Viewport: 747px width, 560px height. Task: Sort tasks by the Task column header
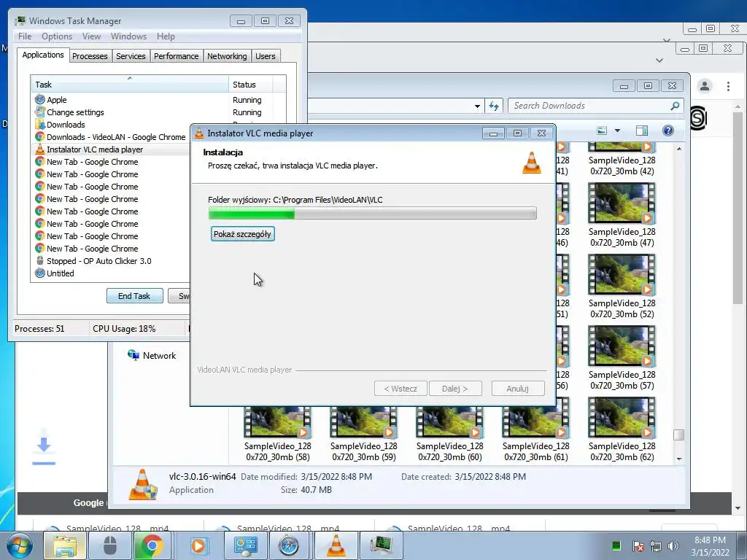(130, 85)
